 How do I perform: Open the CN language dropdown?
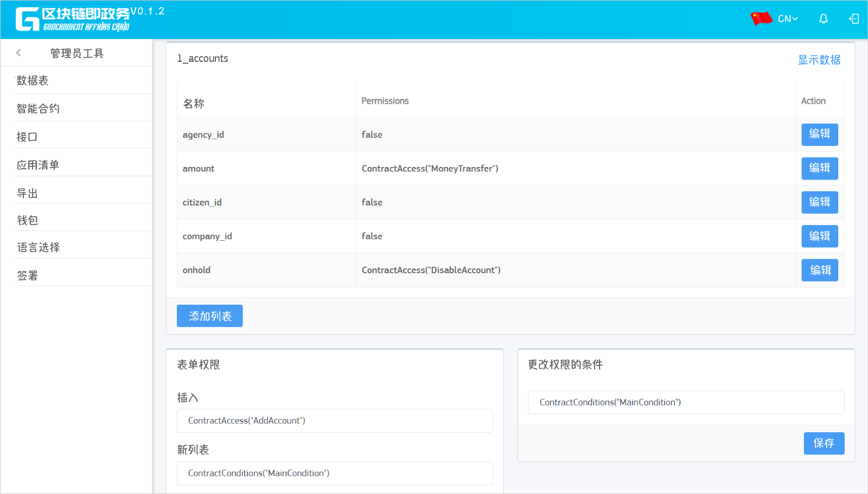click(788, 19)
